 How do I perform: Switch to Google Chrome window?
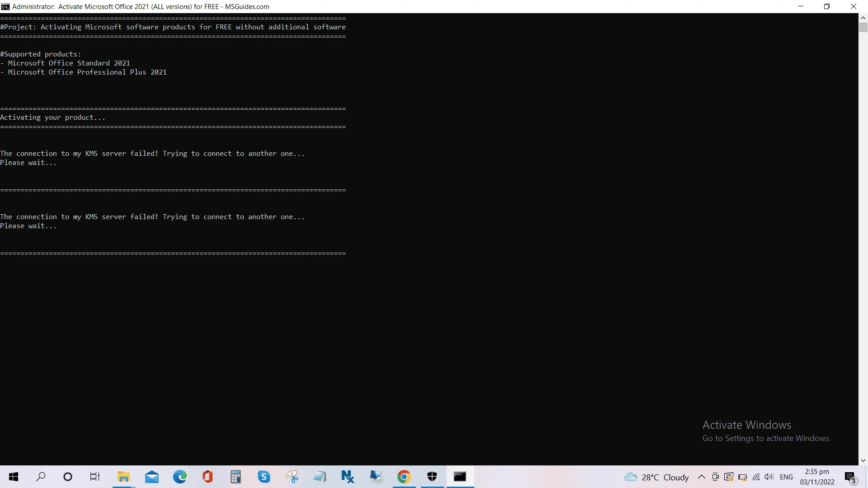[404, 477]
